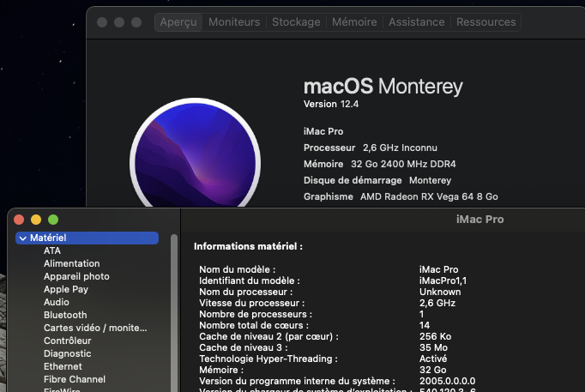Screen dimensions: 585x392
Task: Open the Ressources tab
Action: pyautogui.click(x=486, y=22)
